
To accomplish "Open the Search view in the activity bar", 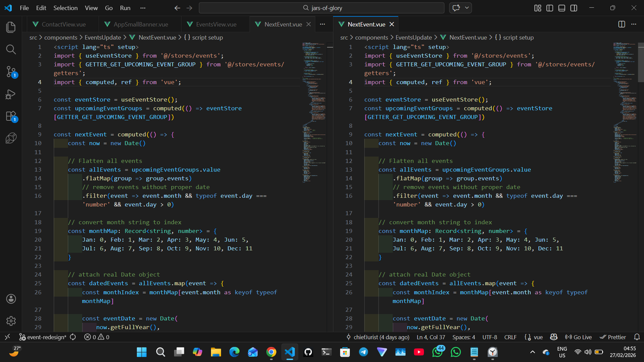I will 11,49.
